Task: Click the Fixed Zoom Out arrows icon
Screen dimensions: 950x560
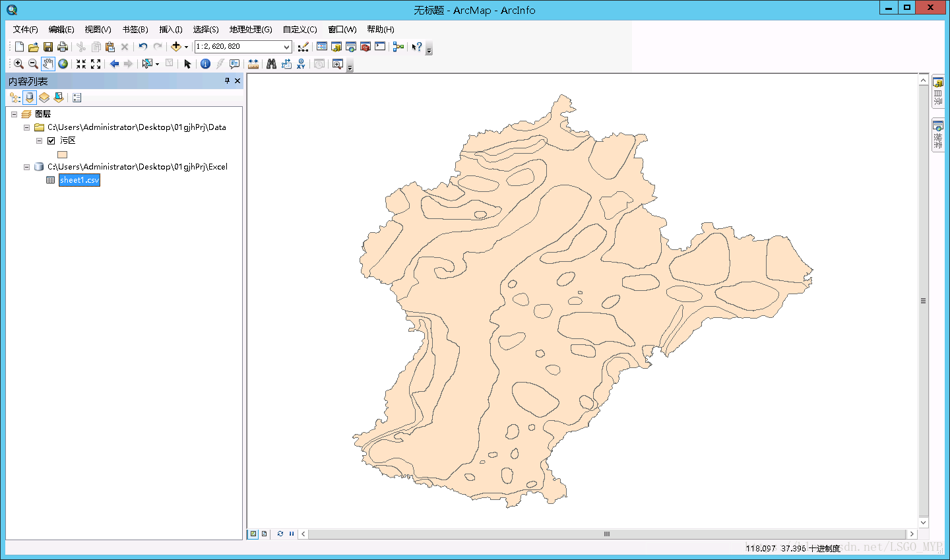Action: [x=96, y=64]
